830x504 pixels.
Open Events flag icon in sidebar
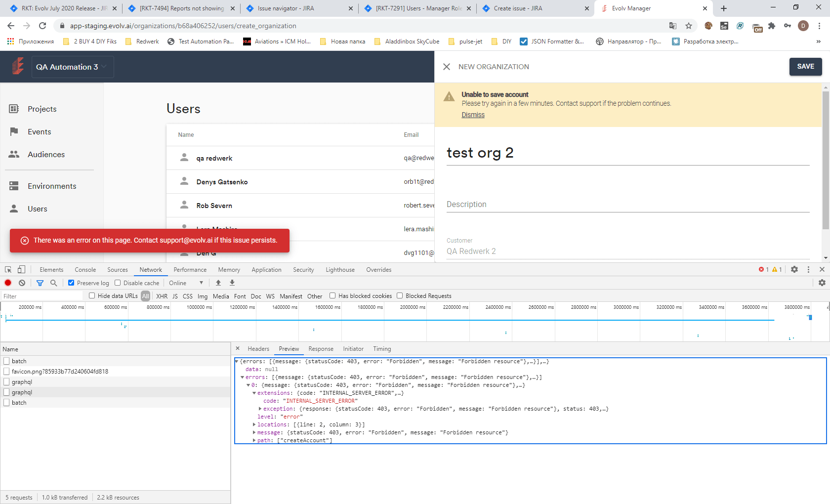(x=14, y=131)
